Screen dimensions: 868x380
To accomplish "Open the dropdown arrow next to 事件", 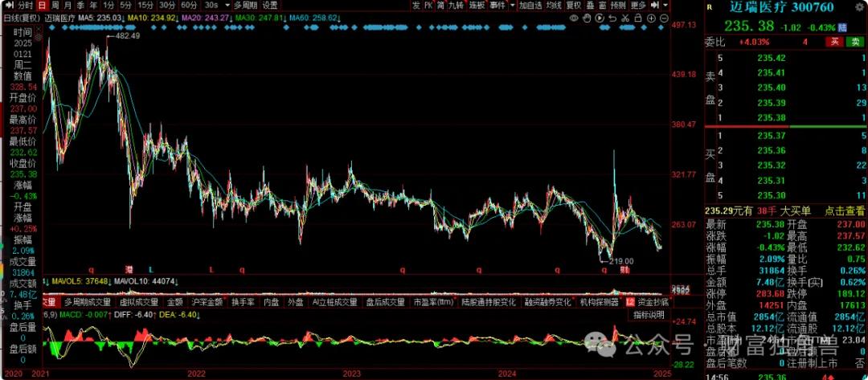I will 512,5.
